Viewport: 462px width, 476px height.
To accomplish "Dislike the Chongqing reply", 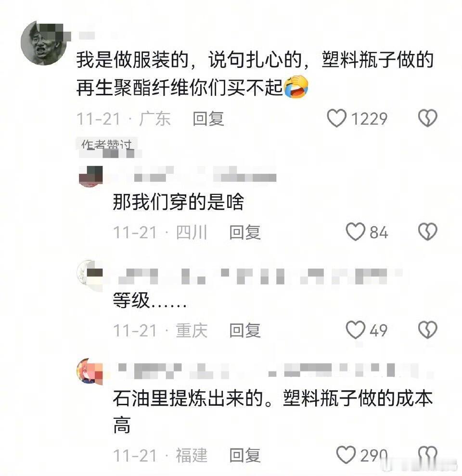I will 428,330.
